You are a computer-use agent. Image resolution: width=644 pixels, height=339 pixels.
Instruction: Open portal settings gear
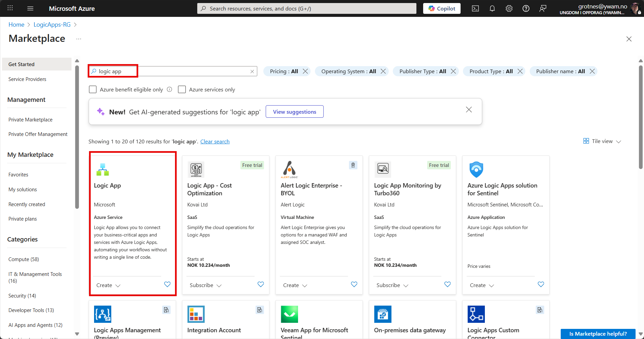[x=509, y=8]
